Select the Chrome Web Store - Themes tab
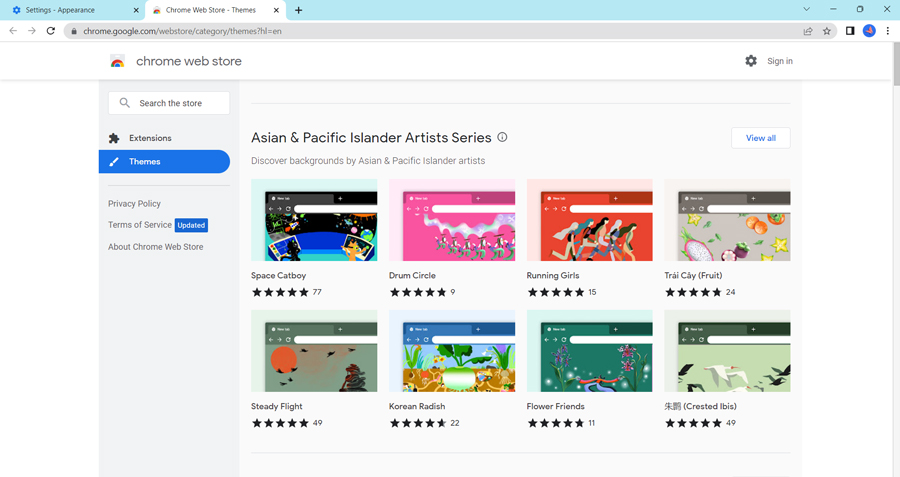 [214, 10]
